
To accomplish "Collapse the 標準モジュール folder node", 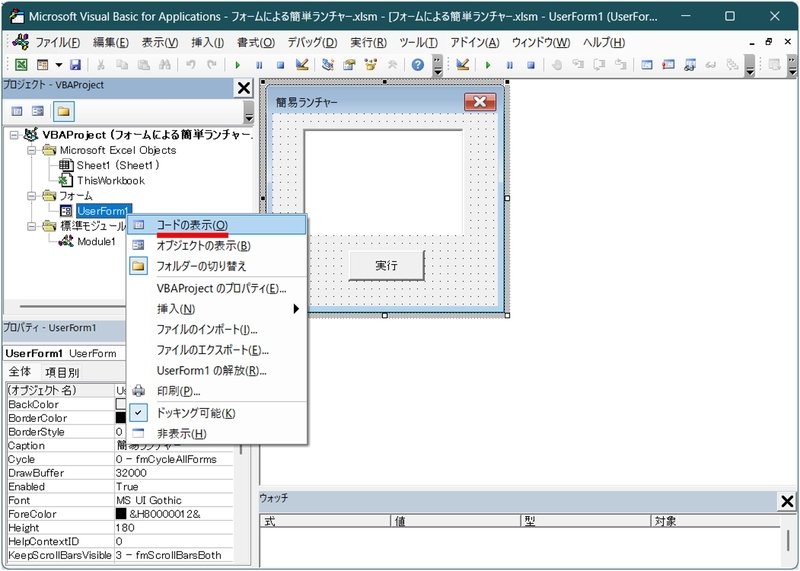I will pyautogui.click(x=32, y=226).
